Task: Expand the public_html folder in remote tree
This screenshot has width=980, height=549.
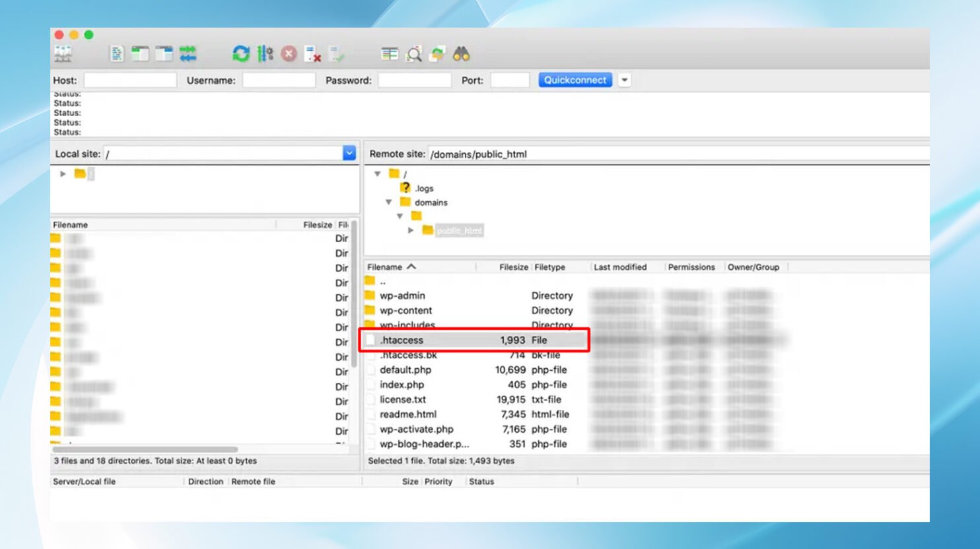Action: (411, 230)
